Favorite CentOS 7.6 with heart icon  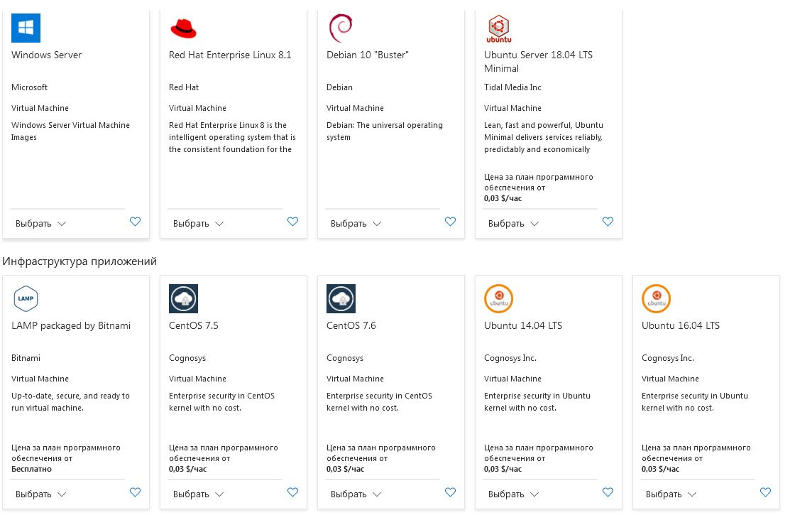click(451, 492)
